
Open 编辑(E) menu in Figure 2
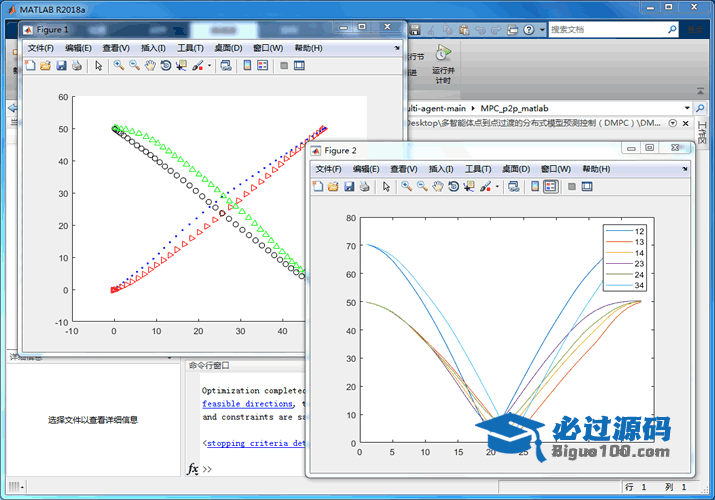366,169
